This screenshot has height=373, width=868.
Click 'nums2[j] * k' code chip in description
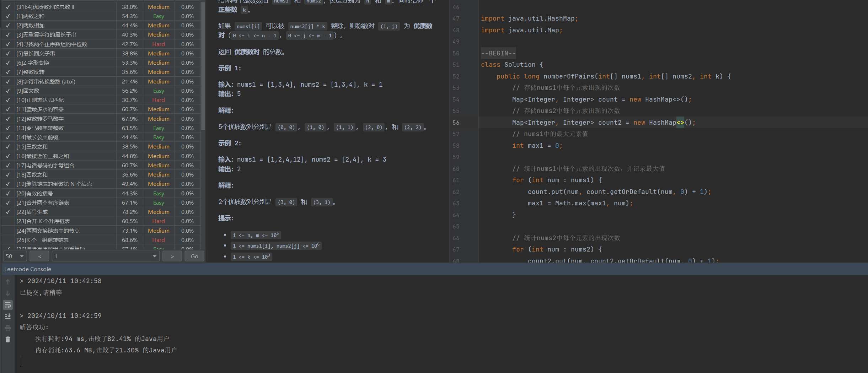point(308,26)
